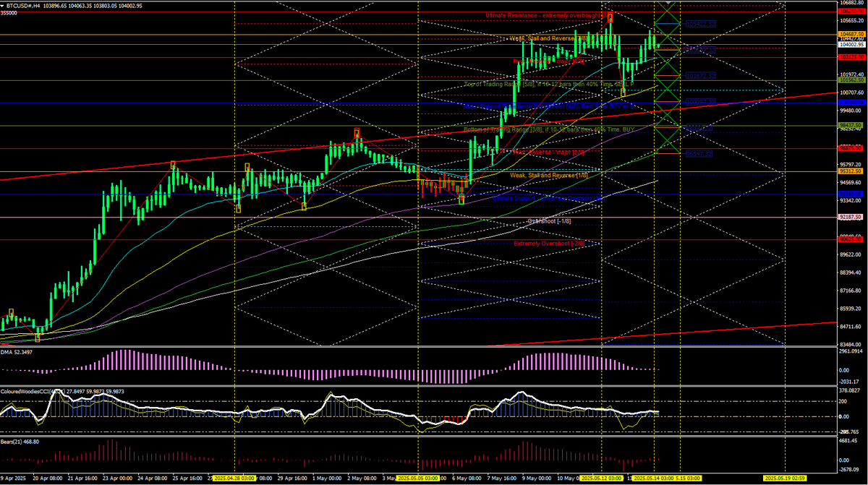Click the Major Support/Resistance Pivotal Point [4/8] label
This screenshot has height=485, width=868.
coord(548,106)
